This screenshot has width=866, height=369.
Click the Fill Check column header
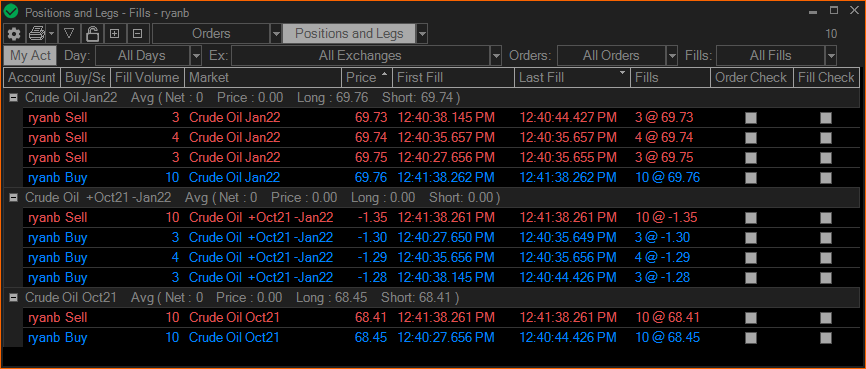point(826,77)
